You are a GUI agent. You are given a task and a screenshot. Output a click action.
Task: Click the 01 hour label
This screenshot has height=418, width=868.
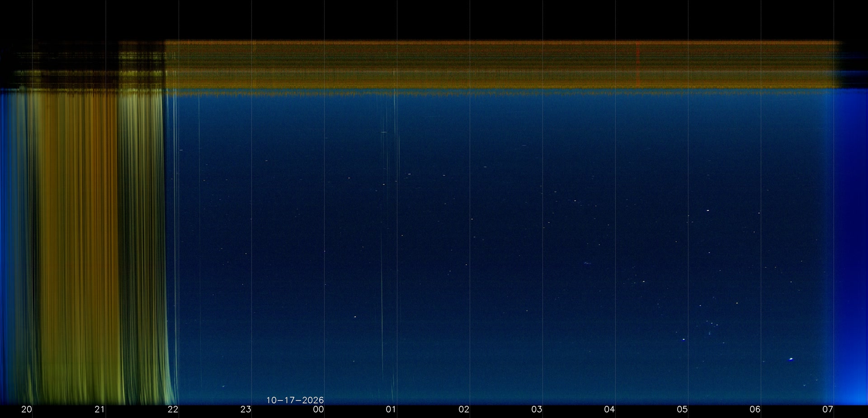click(x=391, y=409)
